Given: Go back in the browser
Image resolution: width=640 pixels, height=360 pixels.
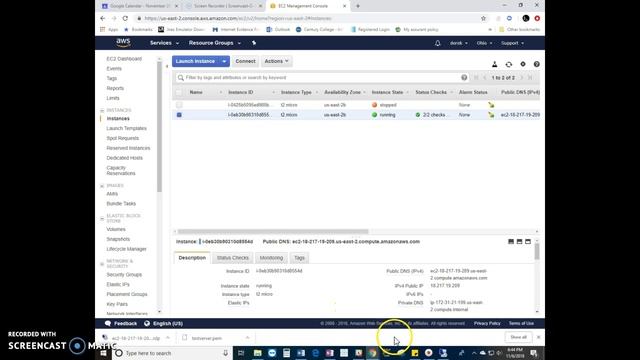Looking at the screenshot, I should [x=102, y=18].
